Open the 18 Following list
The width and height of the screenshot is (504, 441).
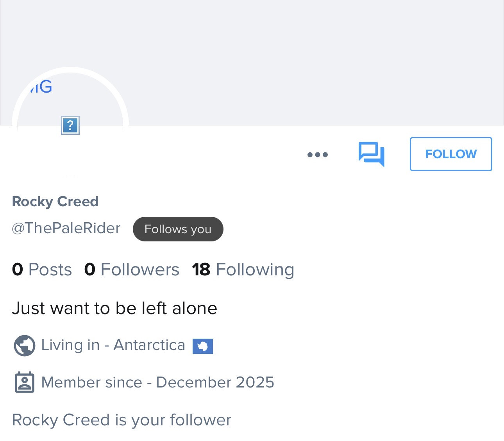(243, 270)
